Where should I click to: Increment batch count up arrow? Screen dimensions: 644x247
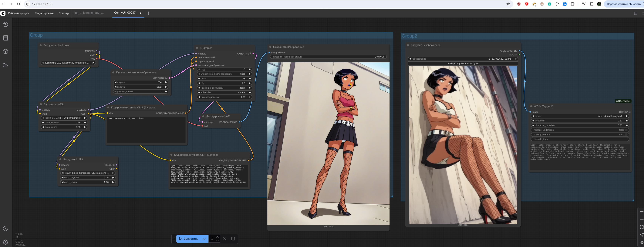217,237
